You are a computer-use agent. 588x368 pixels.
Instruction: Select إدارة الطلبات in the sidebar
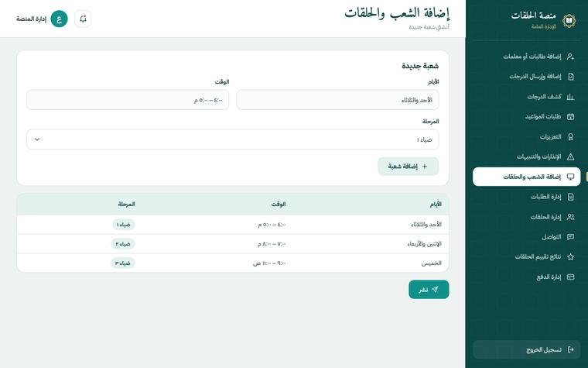tap(527, 197)
